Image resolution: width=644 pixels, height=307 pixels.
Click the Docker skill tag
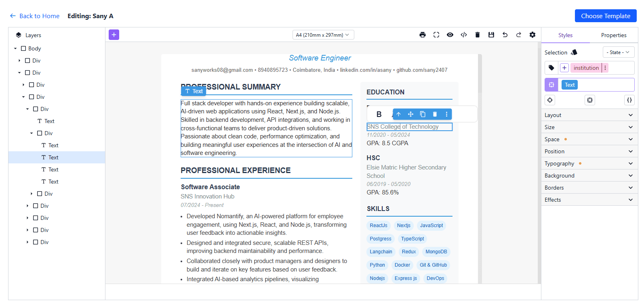pyautogui.click(x=402, y=265)
